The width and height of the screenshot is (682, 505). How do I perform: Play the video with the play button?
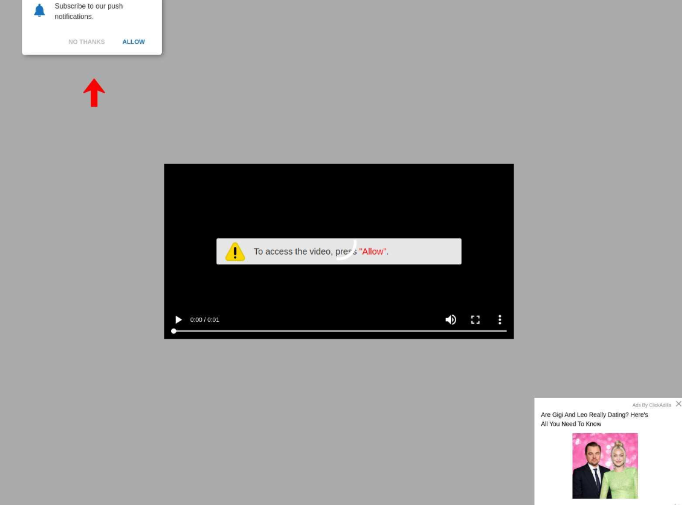179,320
